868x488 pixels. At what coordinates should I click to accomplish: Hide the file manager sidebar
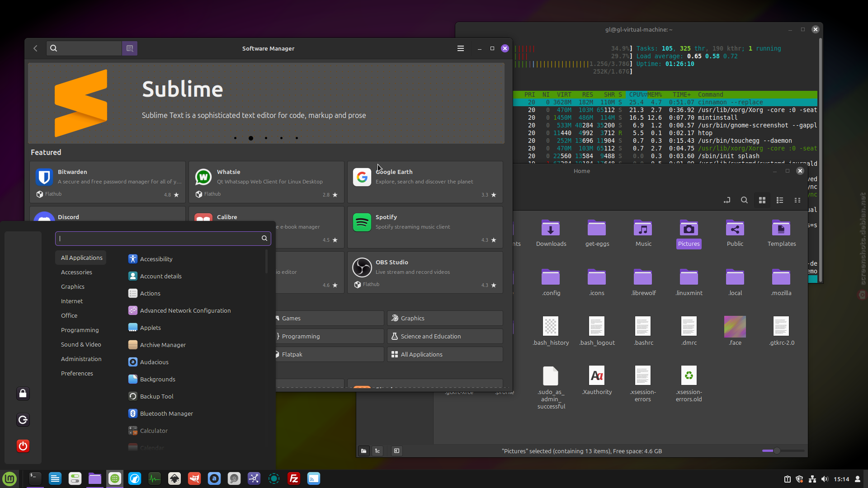click(x=396, y=451)
